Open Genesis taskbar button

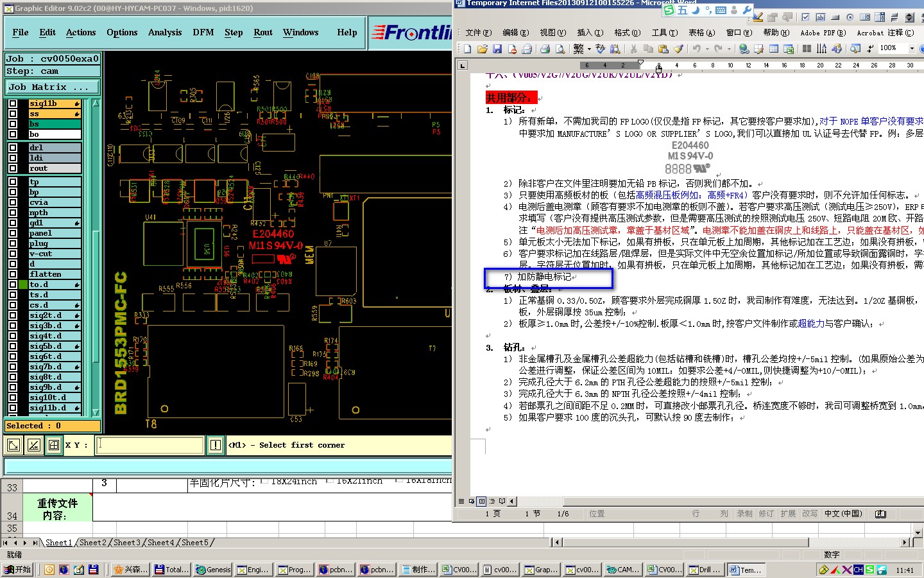pos(213,570)
